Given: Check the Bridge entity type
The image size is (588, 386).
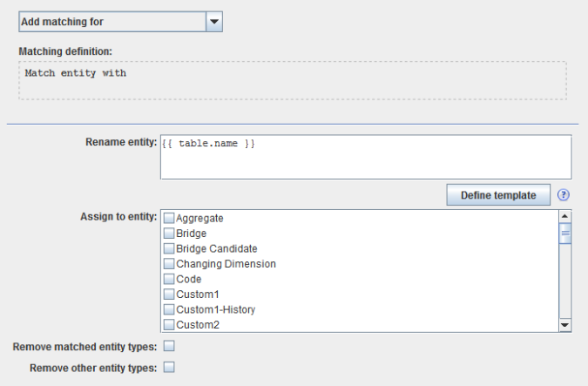Looking at the screenshot, I should click(170, 234).
